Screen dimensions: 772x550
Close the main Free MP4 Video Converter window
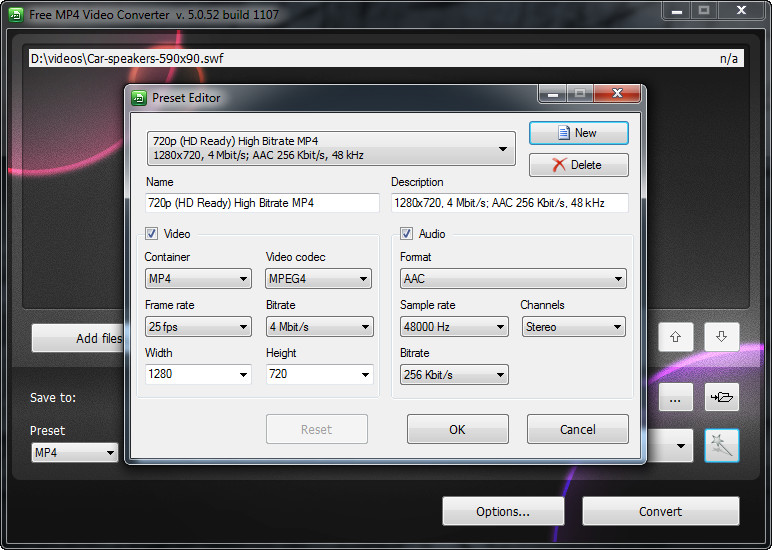tap(741, 11)
